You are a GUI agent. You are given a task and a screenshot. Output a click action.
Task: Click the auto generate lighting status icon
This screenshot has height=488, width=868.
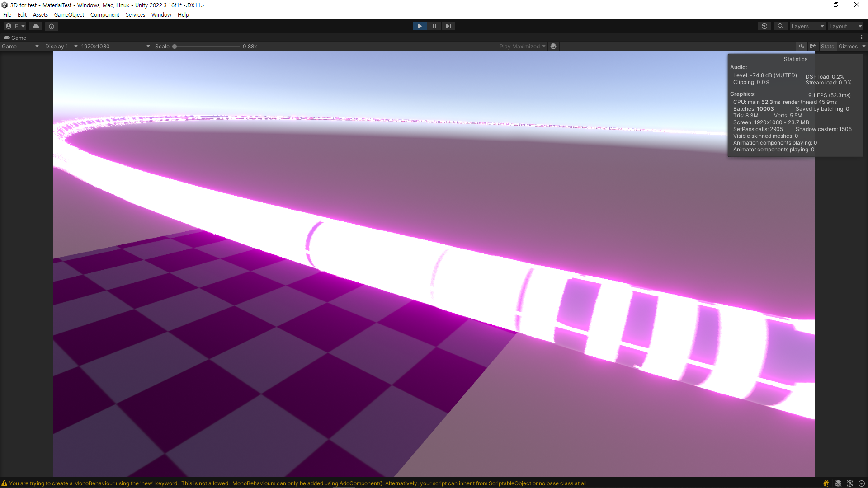850,483
